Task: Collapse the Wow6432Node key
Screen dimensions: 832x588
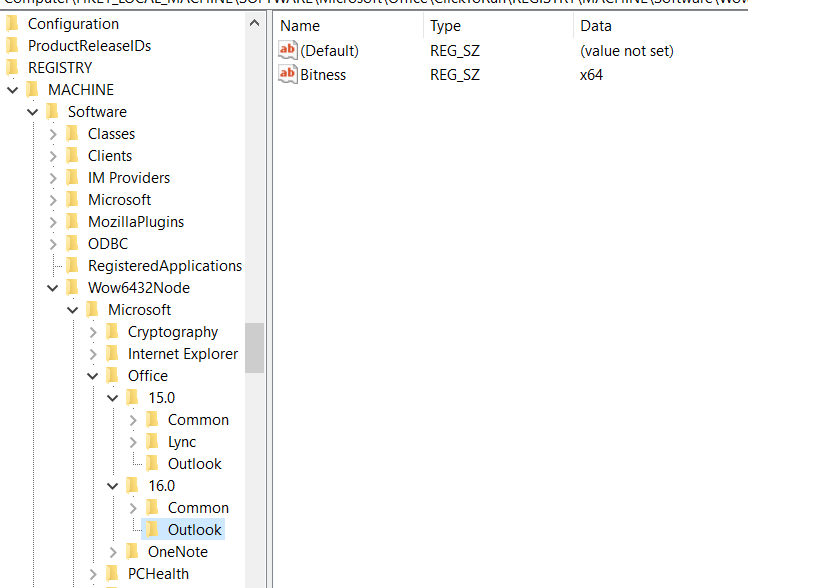Action: pyautogui.click(x=53, y=288)
